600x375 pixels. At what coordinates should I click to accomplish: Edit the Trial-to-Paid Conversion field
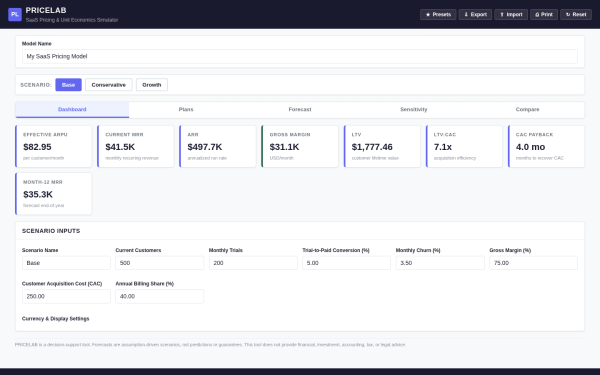(346, 263)
